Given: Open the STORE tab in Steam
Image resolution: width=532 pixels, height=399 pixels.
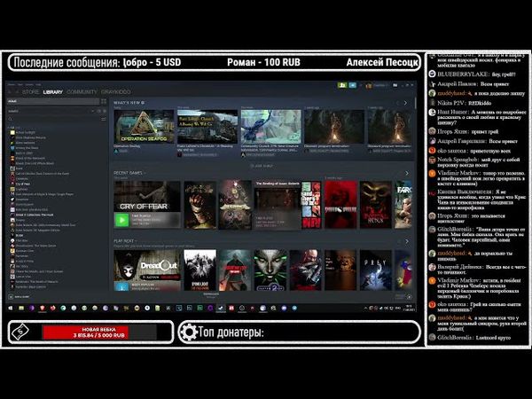Looking at the screenshot, I should tap(30, 92).
